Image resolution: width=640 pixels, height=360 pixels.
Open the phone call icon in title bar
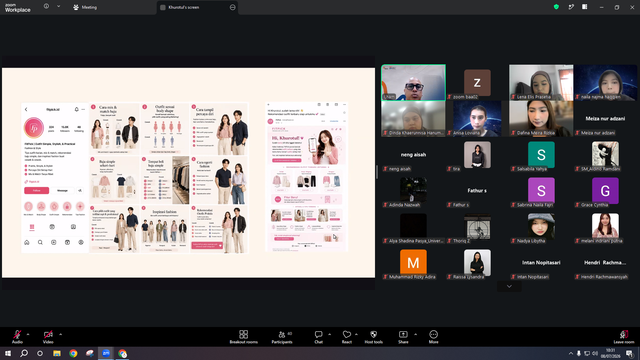[571, 7]
